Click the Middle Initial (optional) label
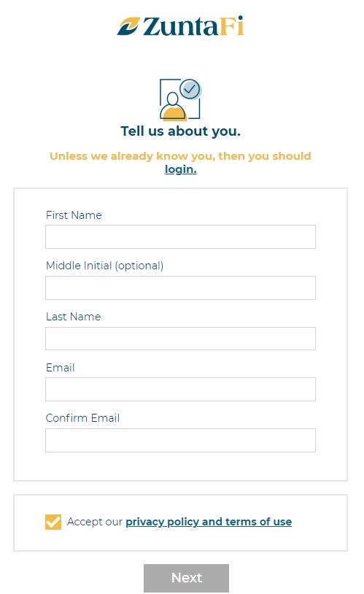The width and height of the screenshot is (364, 594). (x=104, y=266)
